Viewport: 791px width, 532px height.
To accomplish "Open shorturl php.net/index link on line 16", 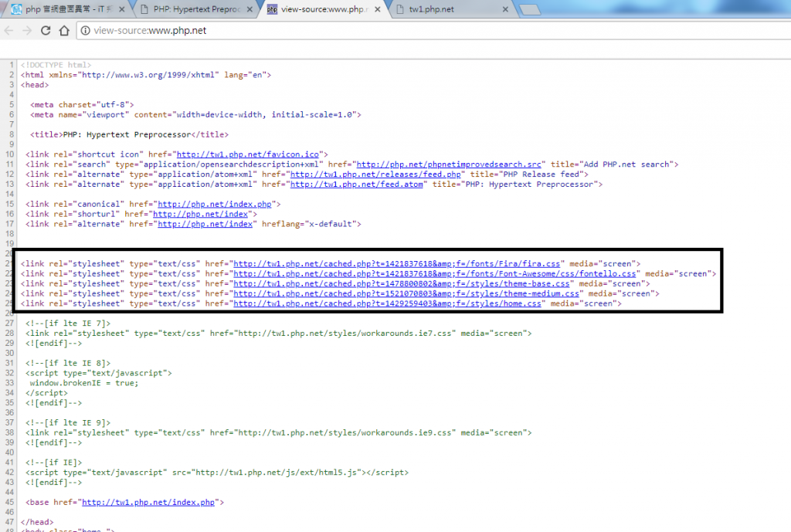I will point(201,214).
